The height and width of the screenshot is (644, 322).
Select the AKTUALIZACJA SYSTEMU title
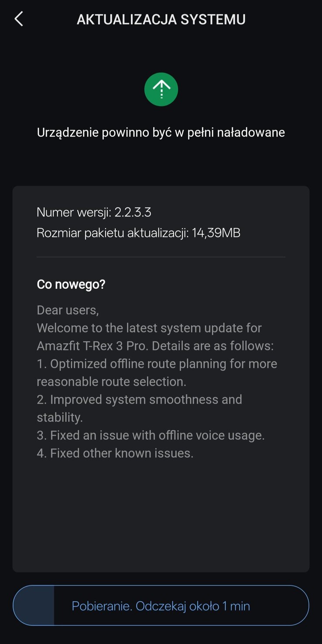click(x=161, y=19)
